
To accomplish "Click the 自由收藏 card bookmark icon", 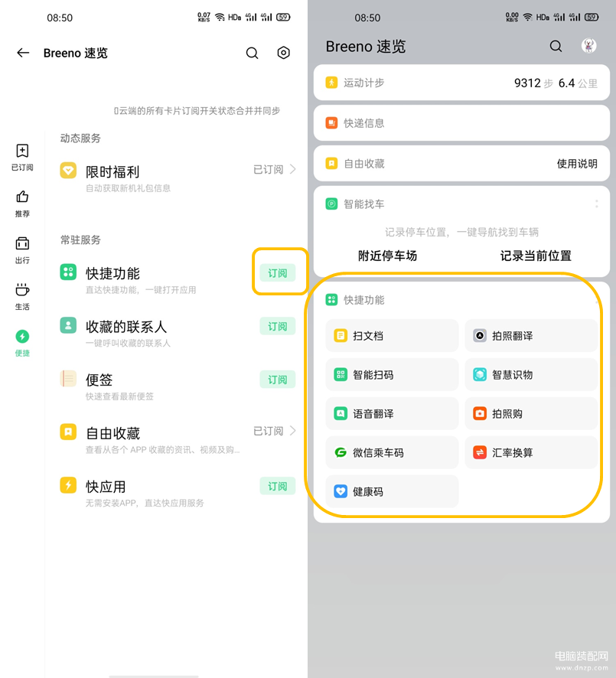I will tap(331, 164).
